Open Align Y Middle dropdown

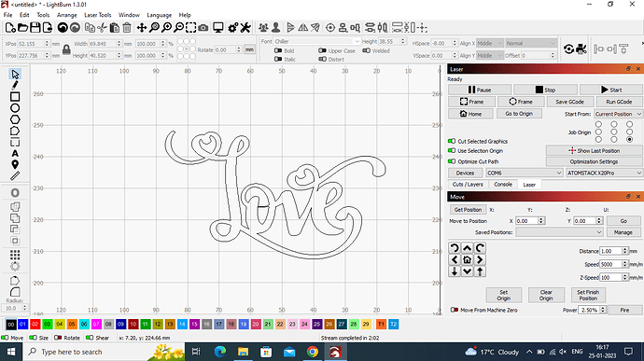tap(489, 55)
